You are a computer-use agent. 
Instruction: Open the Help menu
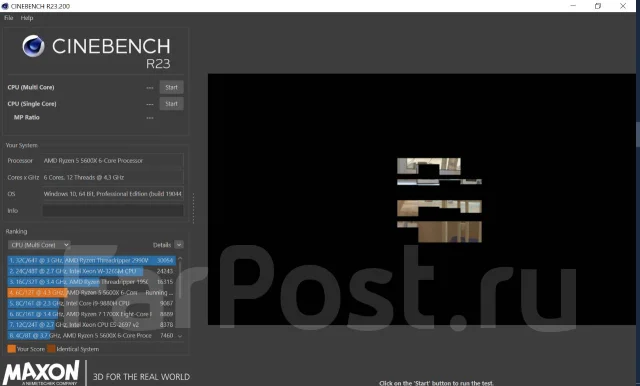(x=27, y=18)
